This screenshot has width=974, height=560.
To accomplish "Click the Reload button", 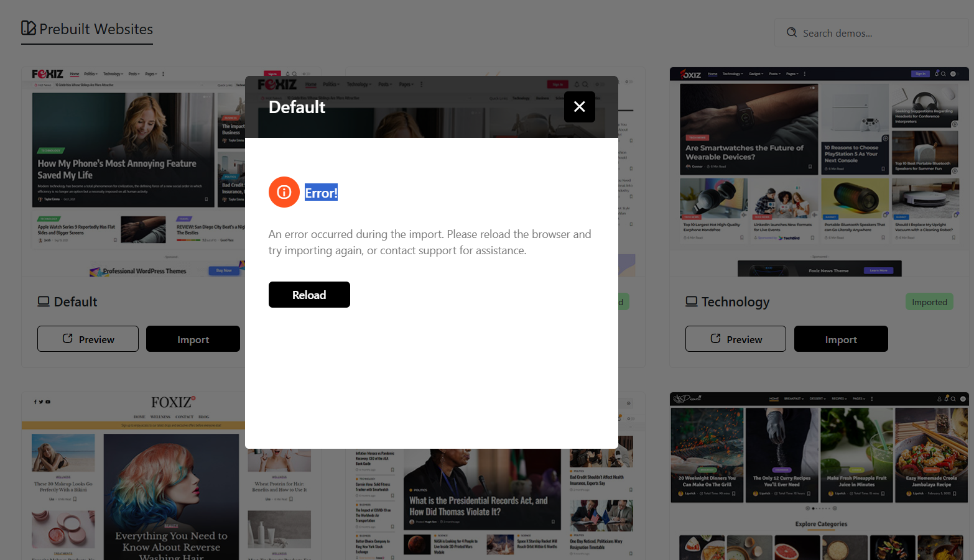I will (309, 295).
